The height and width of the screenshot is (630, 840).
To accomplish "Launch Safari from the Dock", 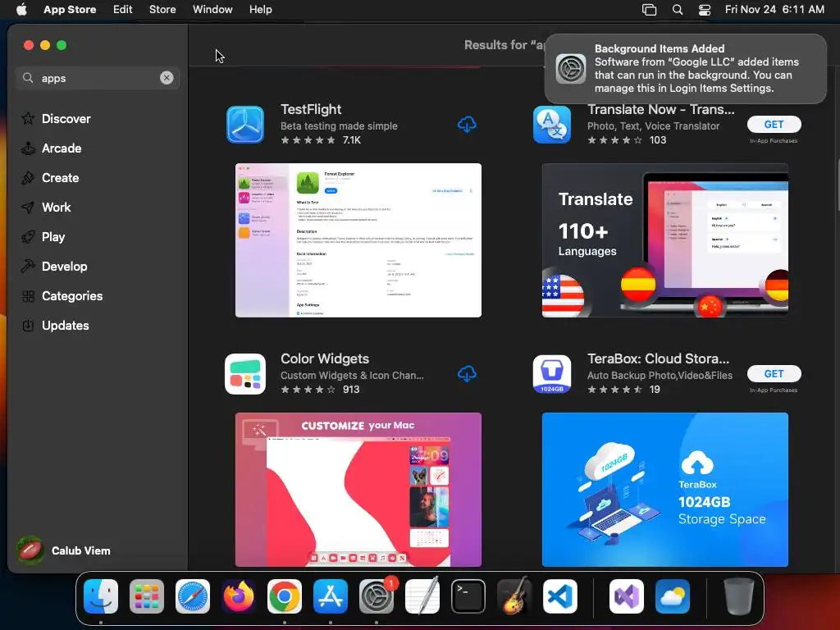I will 192,596.
